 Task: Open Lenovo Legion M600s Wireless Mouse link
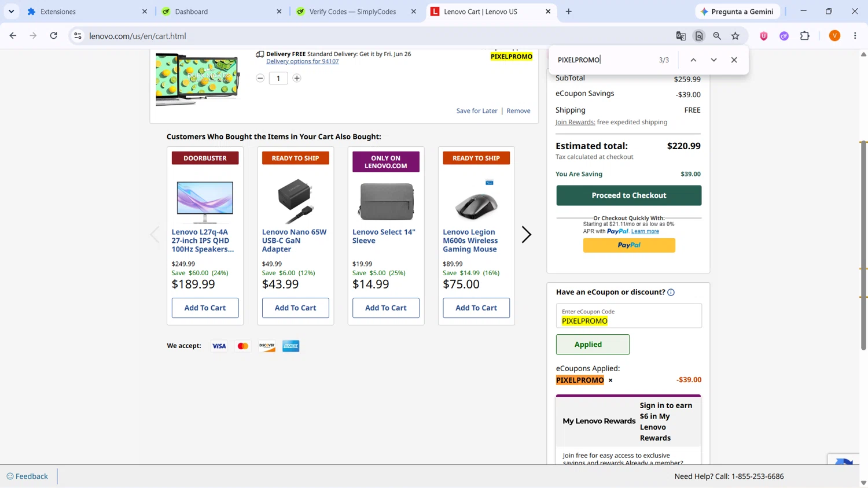[x=470, y=241]
